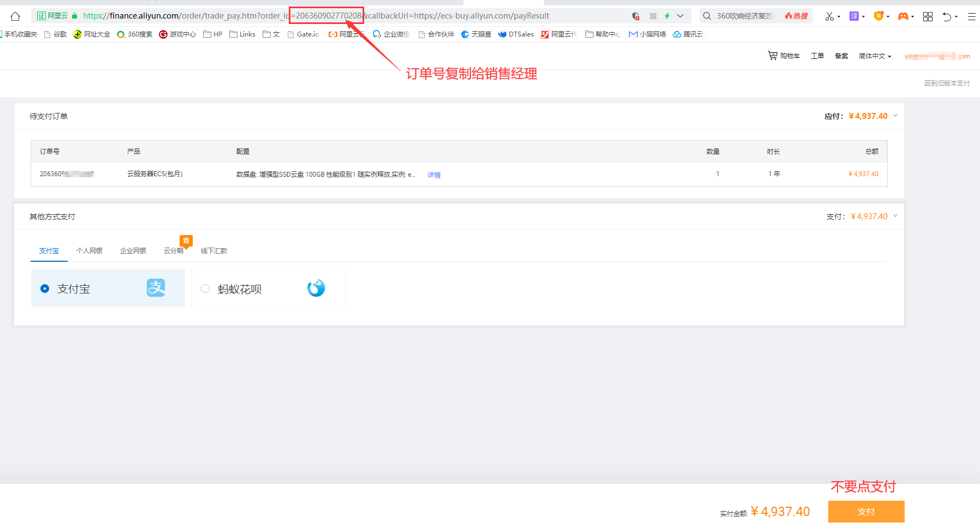Open the 企业微信 bookmark

(x=391, y=34)
